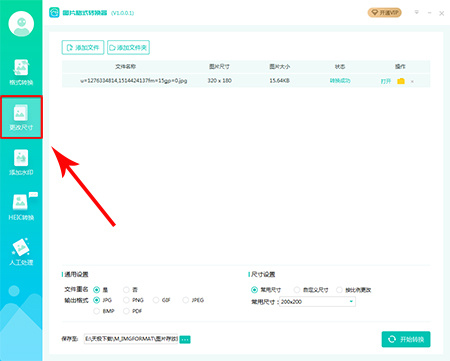
Task: Start conversion with 开始转换 button
Action: [x=406, y=339]
